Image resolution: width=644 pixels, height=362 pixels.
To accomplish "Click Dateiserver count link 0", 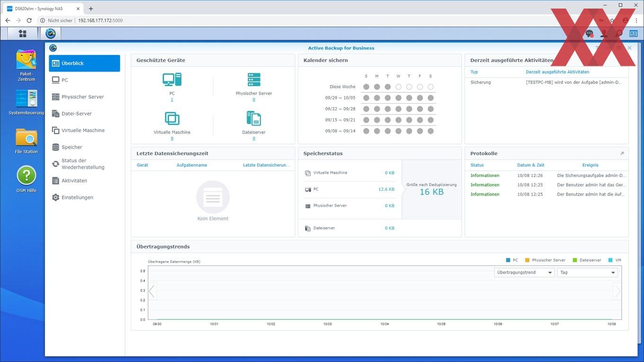I will [254, 139].
